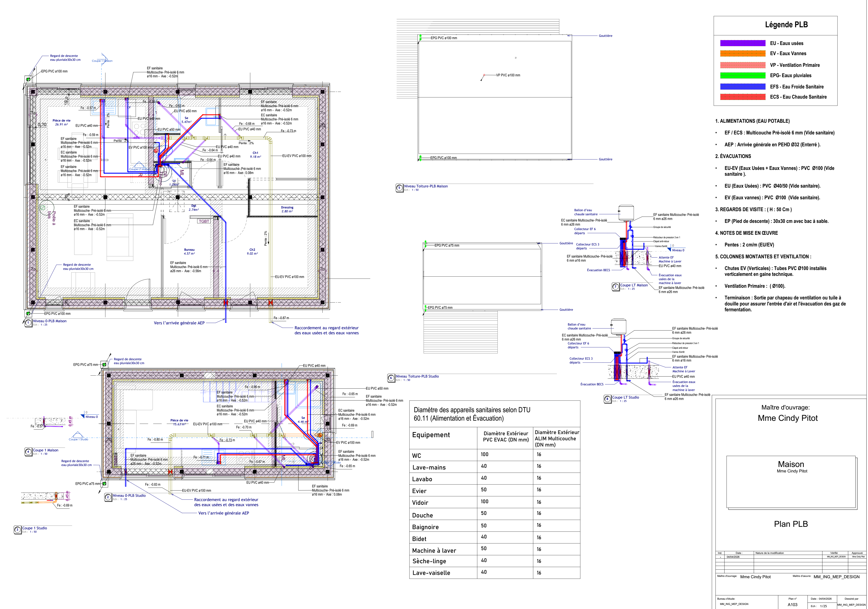Screen dimensions: 868x609
Task: Click the view marker 4 beside Coupe 1 Maison
Action: coord(28,452)
